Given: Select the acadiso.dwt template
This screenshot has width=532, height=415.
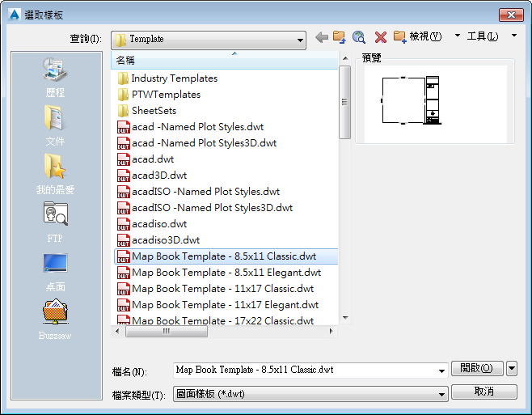Looking at the screenshot, I should click(152, 224).
